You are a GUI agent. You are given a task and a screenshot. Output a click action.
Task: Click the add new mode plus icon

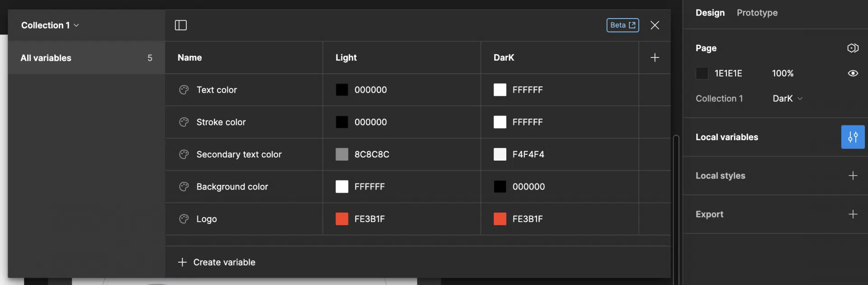(x=655, y=57)
